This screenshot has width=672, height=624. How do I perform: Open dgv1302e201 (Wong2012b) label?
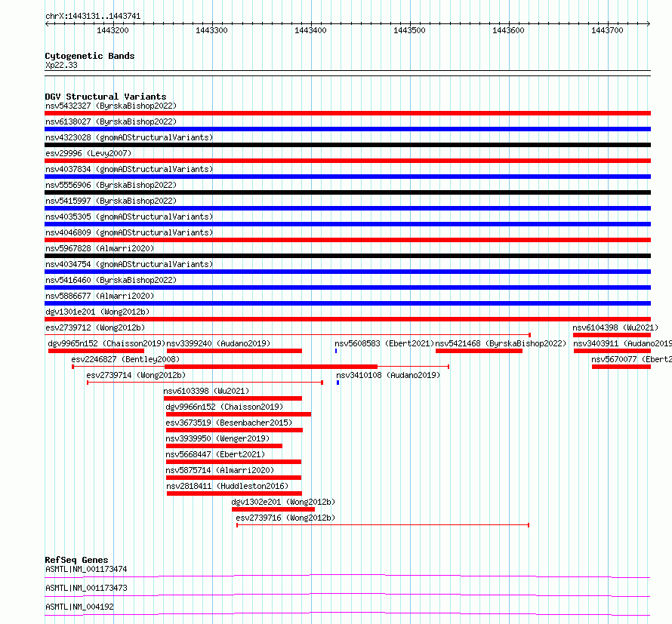click(283, 502)
